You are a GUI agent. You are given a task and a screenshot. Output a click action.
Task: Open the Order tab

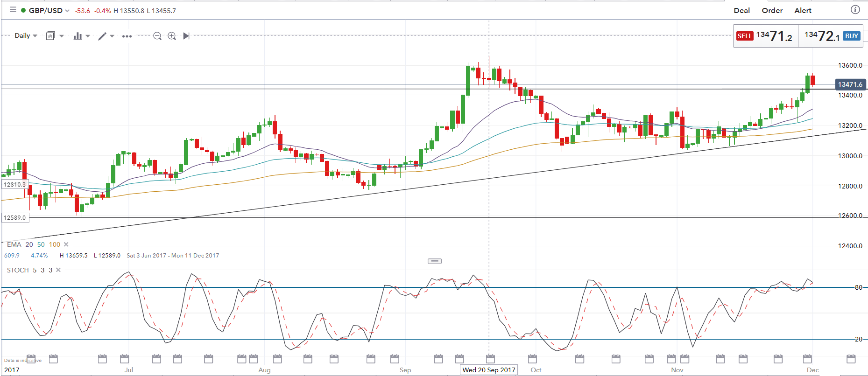[772, 10]
